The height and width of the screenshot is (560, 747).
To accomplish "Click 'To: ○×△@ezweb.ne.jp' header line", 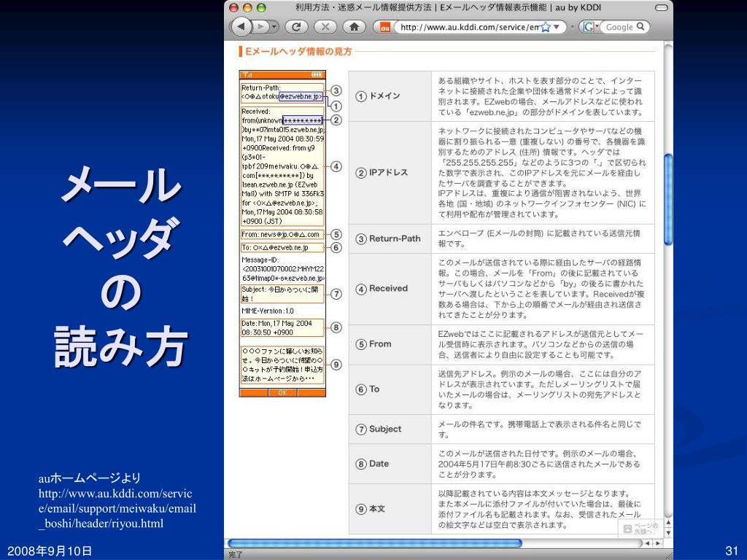I will pyautogui.click(x=282, y=248).
